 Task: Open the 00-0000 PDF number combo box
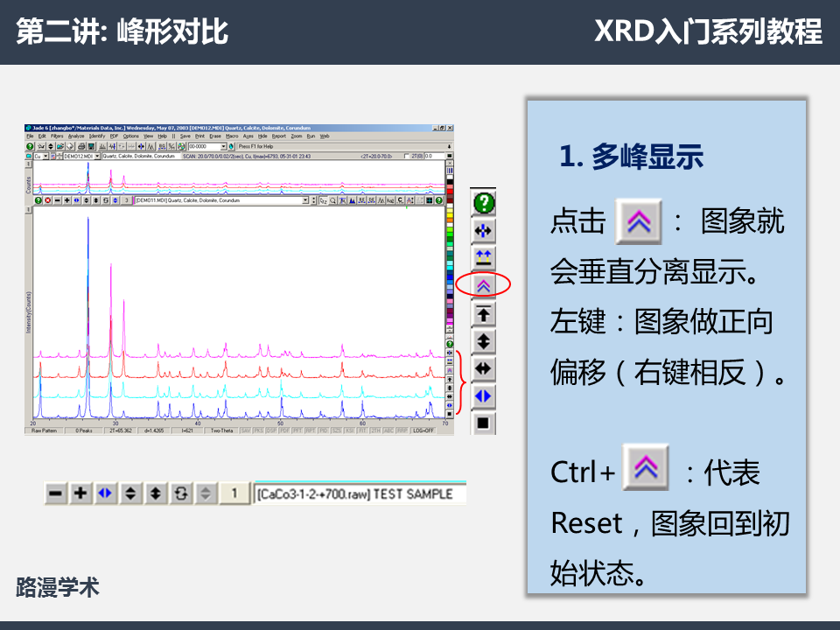(223, 146)
